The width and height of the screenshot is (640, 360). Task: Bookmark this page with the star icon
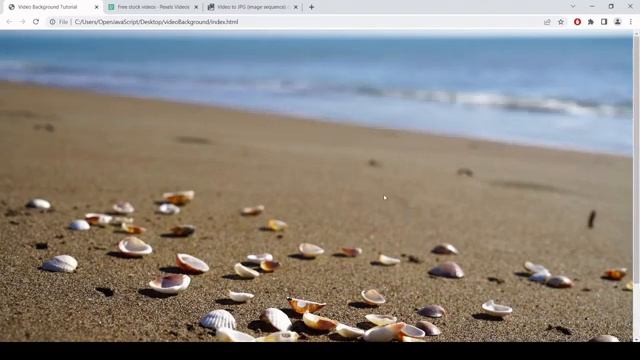[x=561, y=22]
